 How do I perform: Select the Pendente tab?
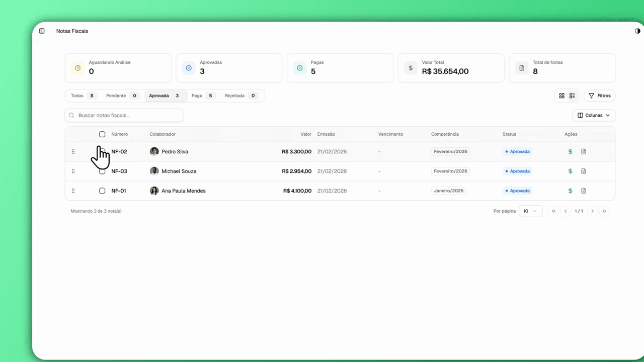tap(122, 96)
